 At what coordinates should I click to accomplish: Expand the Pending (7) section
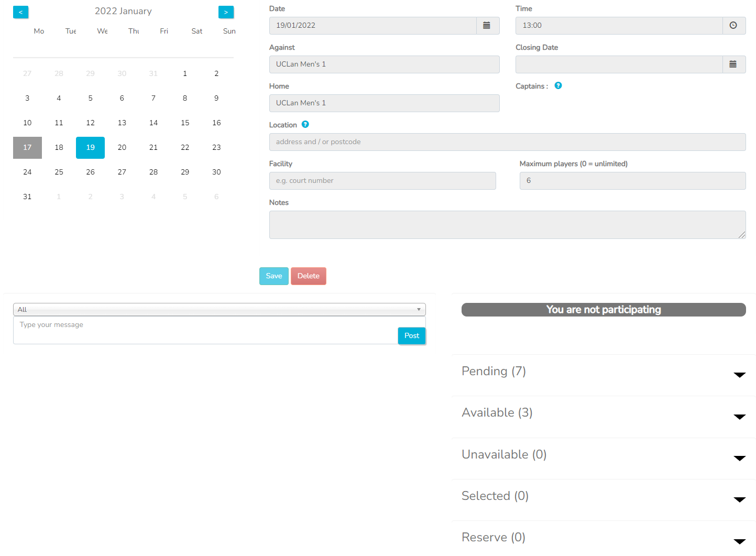[739, 375]
